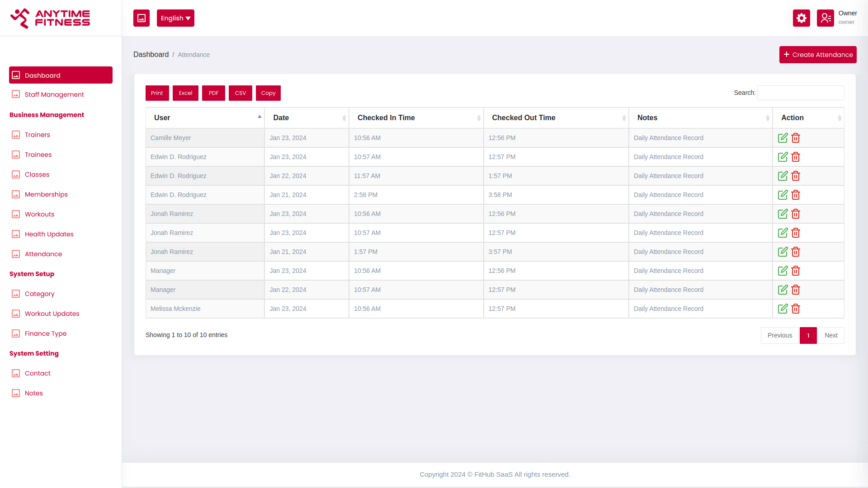The height and width of the screenshot is (488, 868).
Task: Edit Jonah Ramirez Jan 21 attendance entry
Action: pyautogui.click(x=783, y=252)
